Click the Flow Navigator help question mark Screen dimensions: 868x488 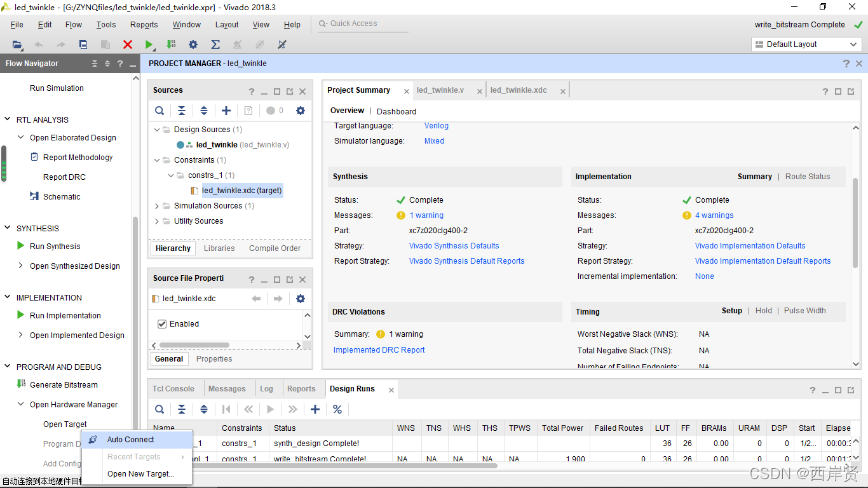120,64
